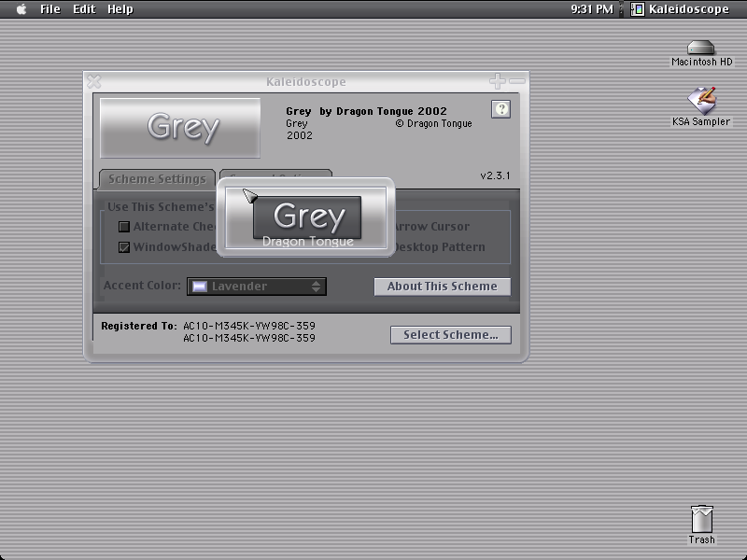Open the Edit menu
Screen dimensions: 747x560
point(84,9)
